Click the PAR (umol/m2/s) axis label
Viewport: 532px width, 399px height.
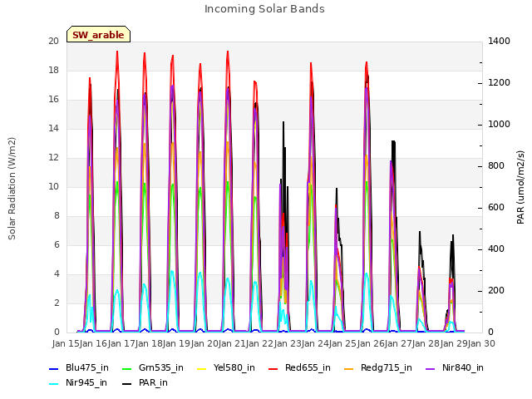click(520, 187)
